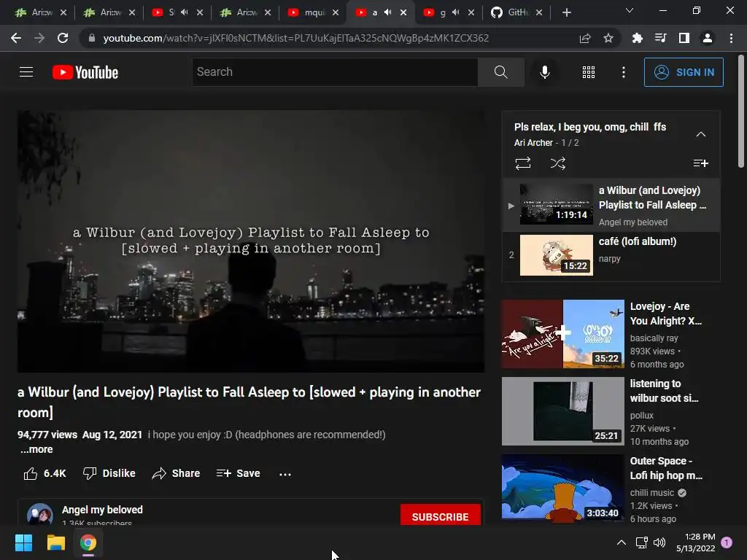Click the 25:21 wilbur soot thumbnail
747x560 pixels.
(x=562, y=411)
